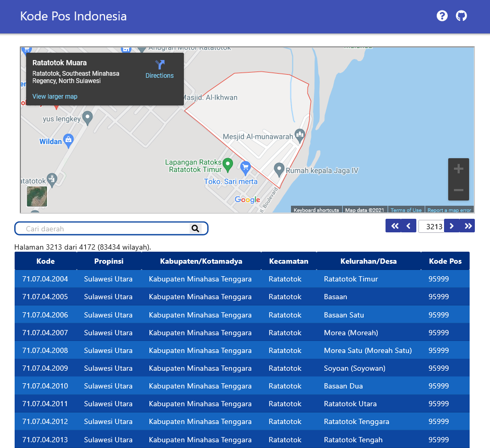Select row code 71.07.04.2005

[x=45, y=297]
